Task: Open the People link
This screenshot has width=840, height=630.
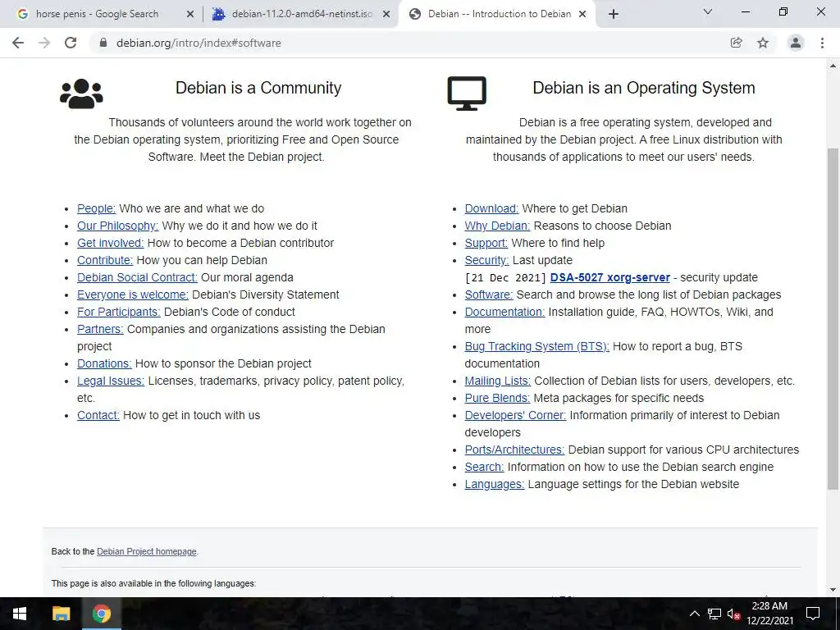Action: point(97,208)
